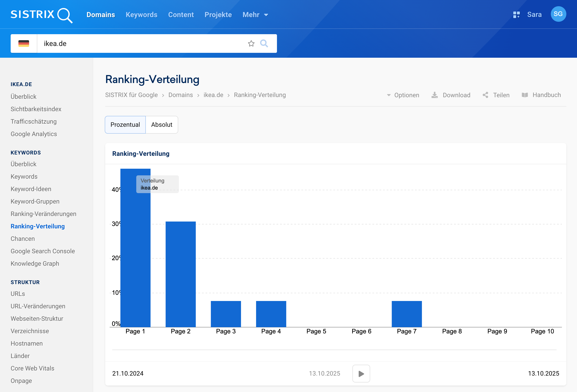Open the Mehr dropdown menu
The width and height of the screenshot is (577, 392).
click(x=255, y=15)
